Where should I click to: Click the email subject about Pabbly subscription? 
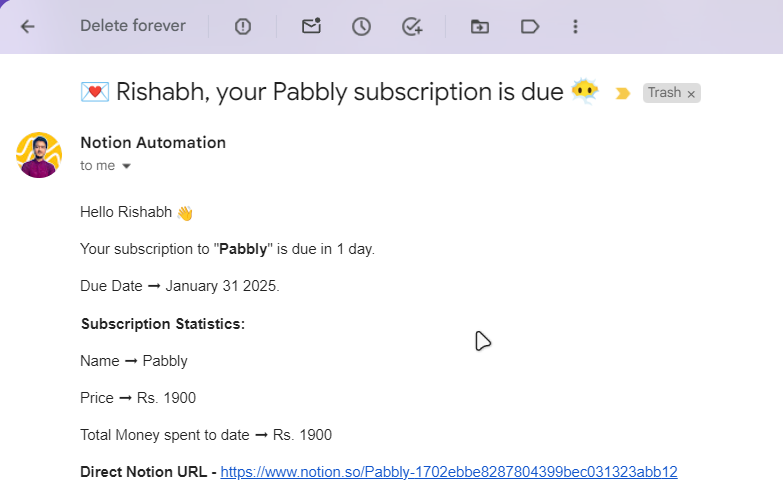tap(340, 92)
